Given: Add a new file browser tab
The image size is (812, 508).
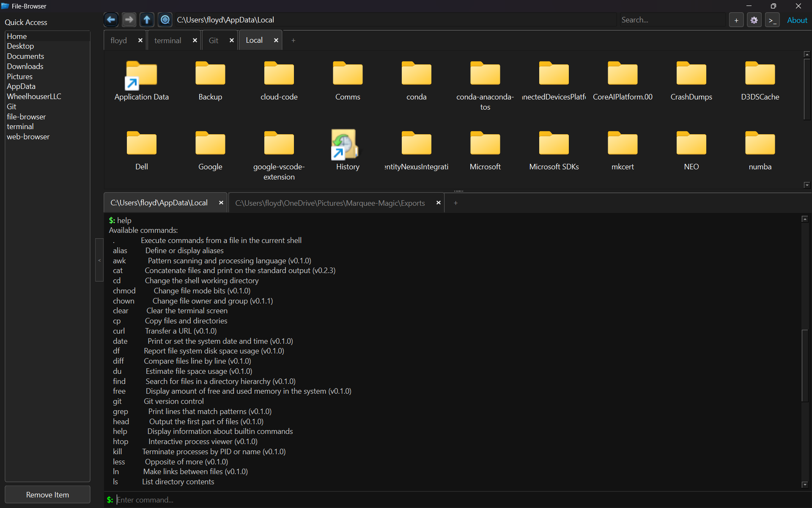Looking at the screenshot, I should pos(294,40).
